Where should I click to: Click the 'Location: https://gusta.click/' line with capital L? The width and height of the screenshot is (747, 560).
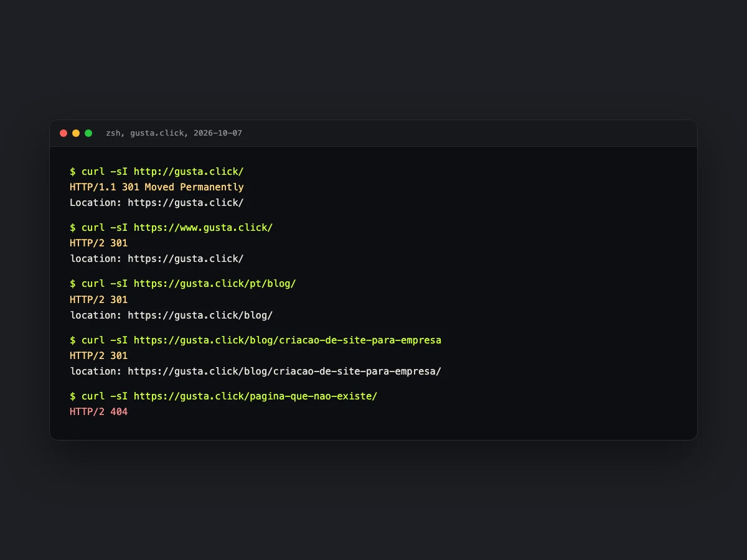tap(157, 202)
